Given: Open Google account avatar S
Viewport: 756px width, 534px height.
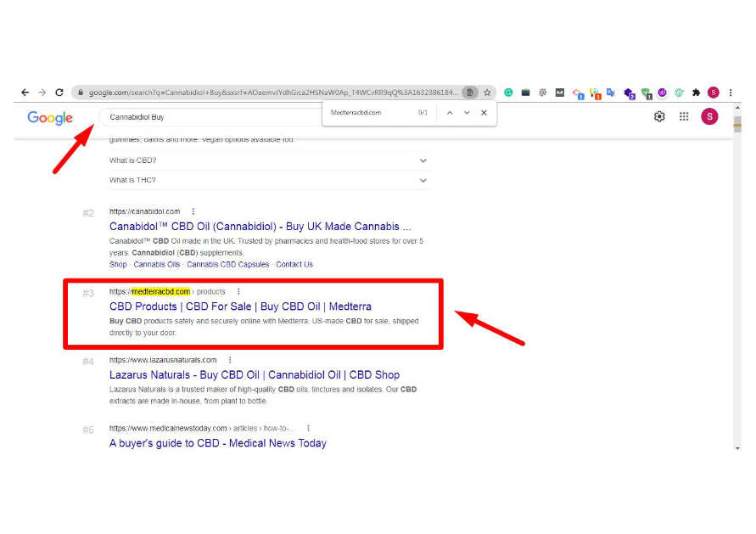Looking at the screenshot, I should 709,116.
